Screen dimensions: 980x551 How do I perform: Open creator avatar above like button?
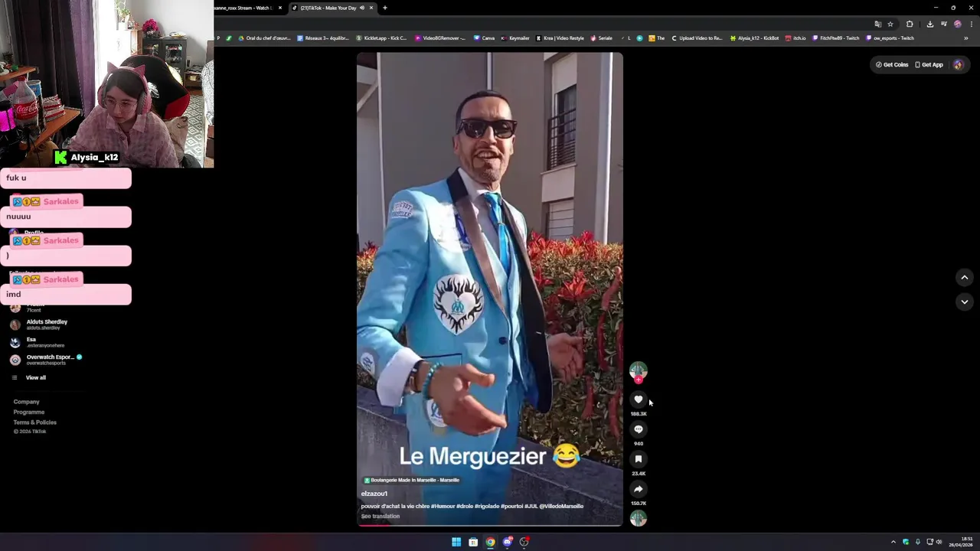[639, 370]
